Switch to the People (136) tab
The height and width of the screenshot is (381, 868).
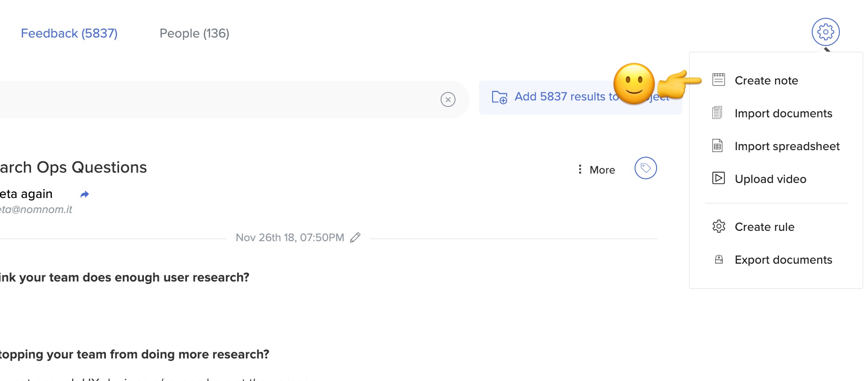(x=194, y=33)
